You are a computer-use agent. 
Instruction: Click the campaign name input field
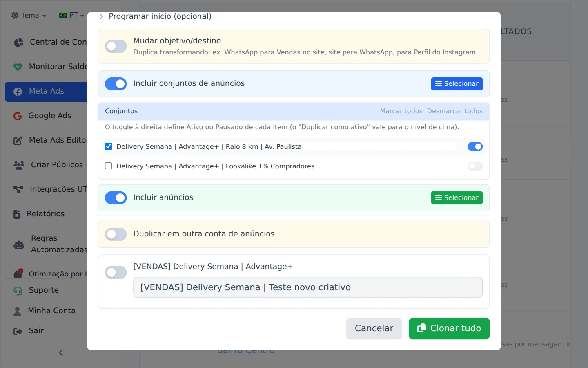[x=308, y=287]
